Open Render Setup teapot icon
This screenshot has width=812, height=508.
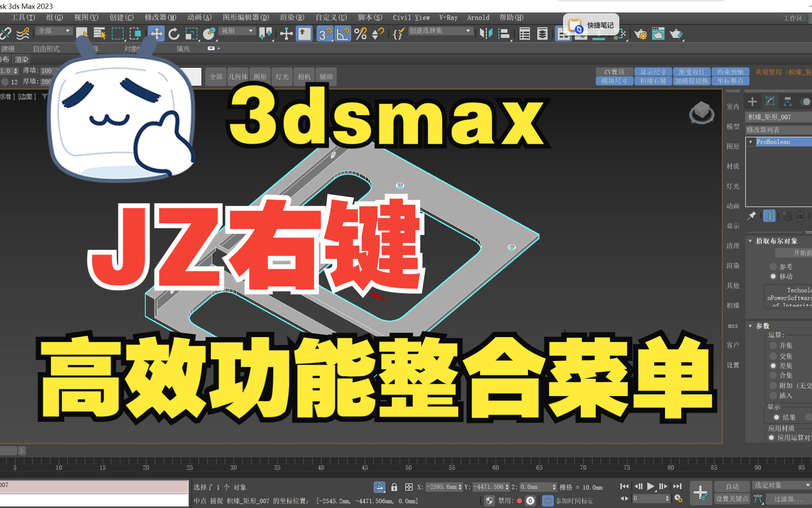click(640, 34)
